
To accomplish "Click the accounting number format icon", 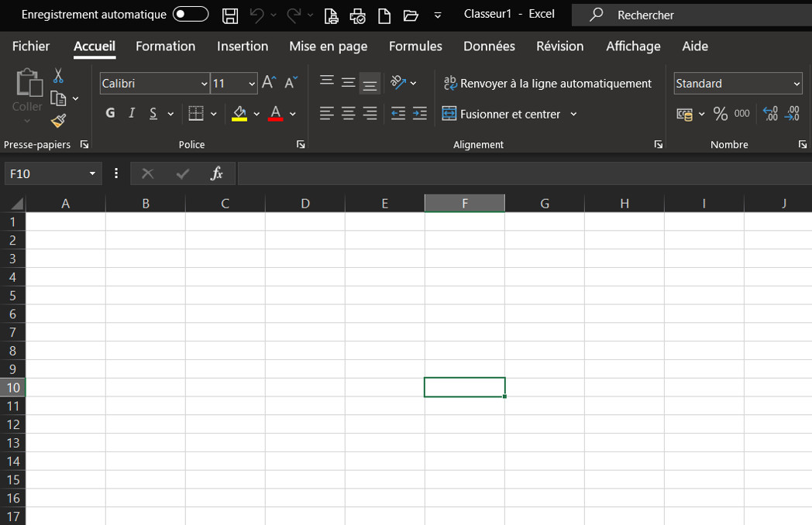I will tap(685, 114).
